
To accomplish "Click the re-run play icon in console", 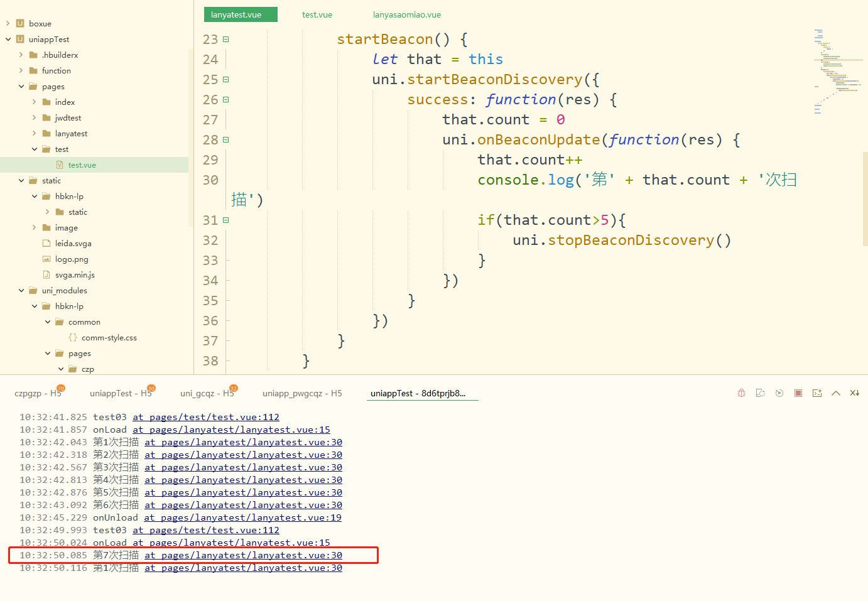I will point(779,393).
